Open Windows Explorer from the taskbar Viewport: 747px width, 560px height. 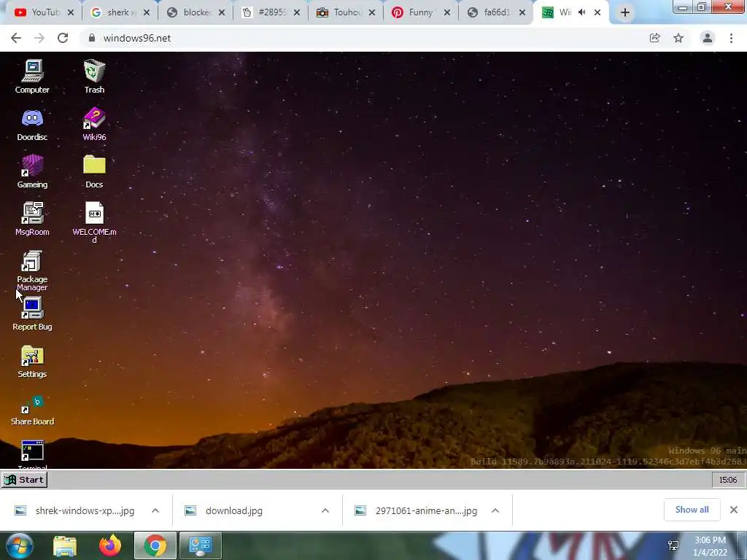click(x=65, y=545)
